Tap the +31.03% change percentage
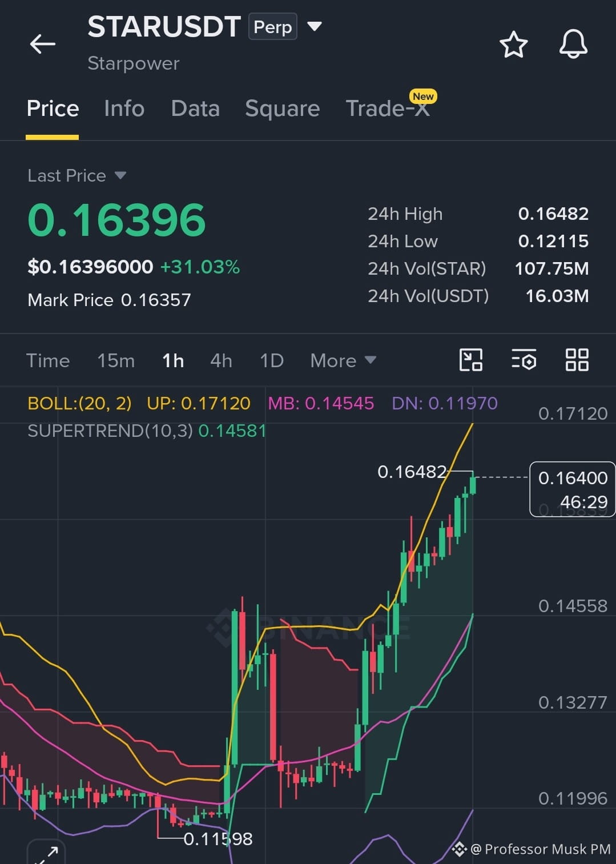This screenshot has width=616, height=864. point(200,267)
